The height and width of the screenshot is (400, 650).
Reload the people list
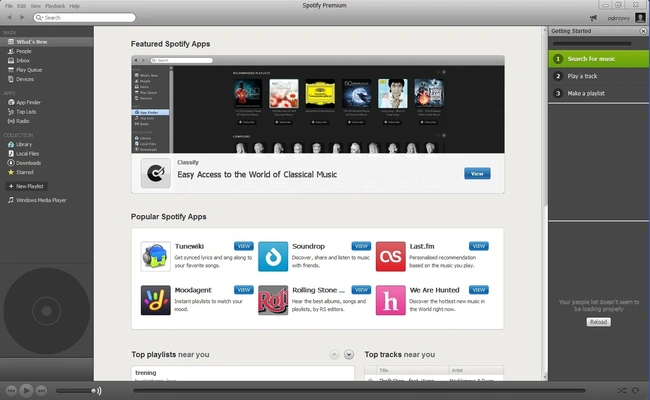(598, 322)
